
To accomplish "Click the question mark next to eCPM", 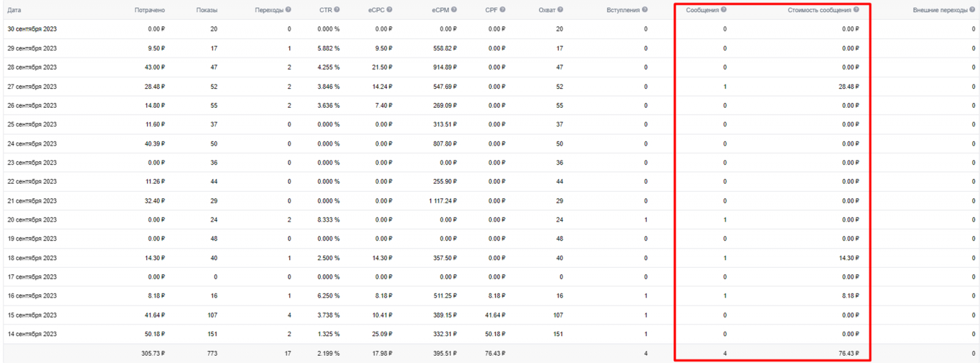I will 454,10.
